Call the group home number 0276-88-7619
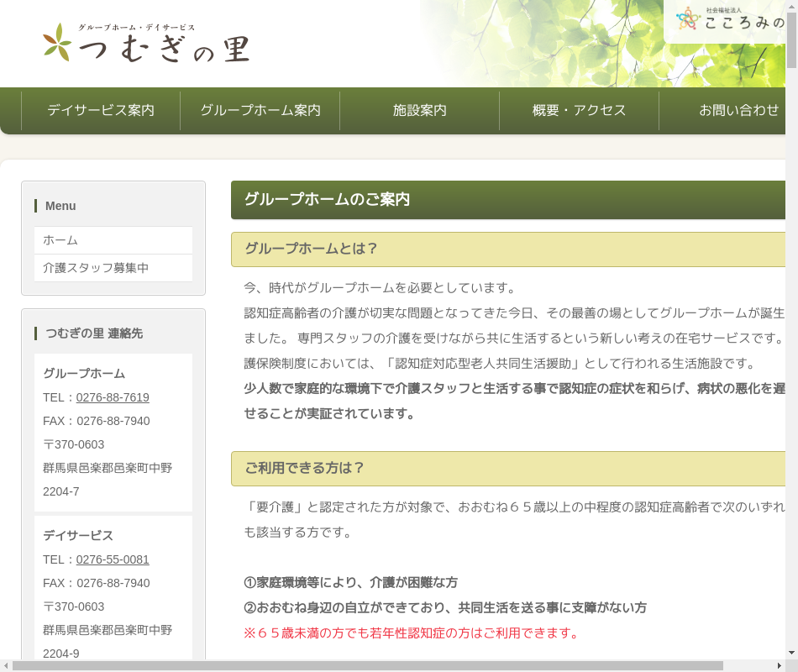This screenshot has width=798, height=672. pyautogui.click(x=113, y=397)
